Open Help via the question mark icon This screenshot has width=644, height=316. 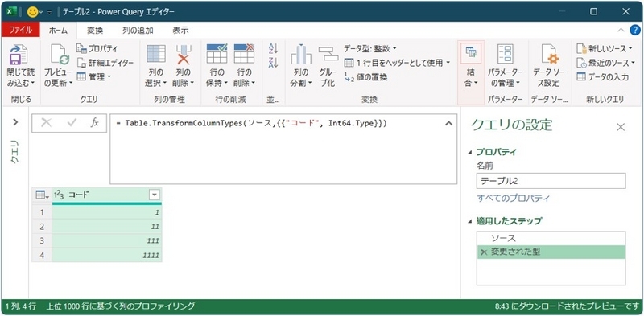(635, 30)
